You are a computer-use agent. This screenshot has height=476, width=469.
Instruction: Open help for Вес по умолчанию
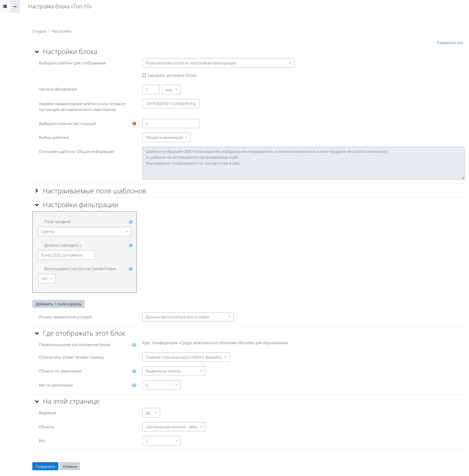pos(134,385)
